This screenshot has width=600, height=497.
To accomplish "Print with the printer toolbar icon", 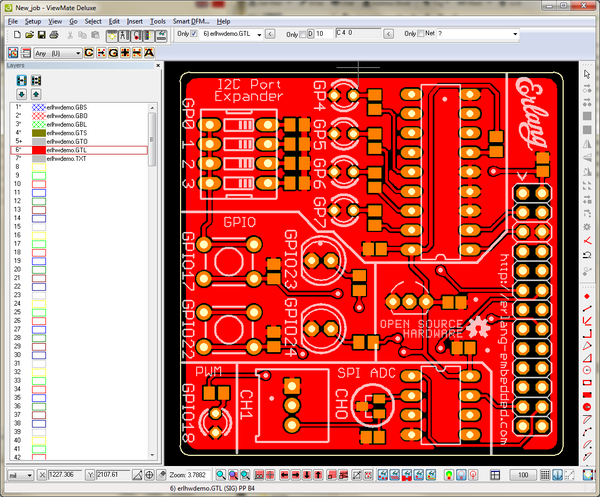I will [x=54, y=35].
